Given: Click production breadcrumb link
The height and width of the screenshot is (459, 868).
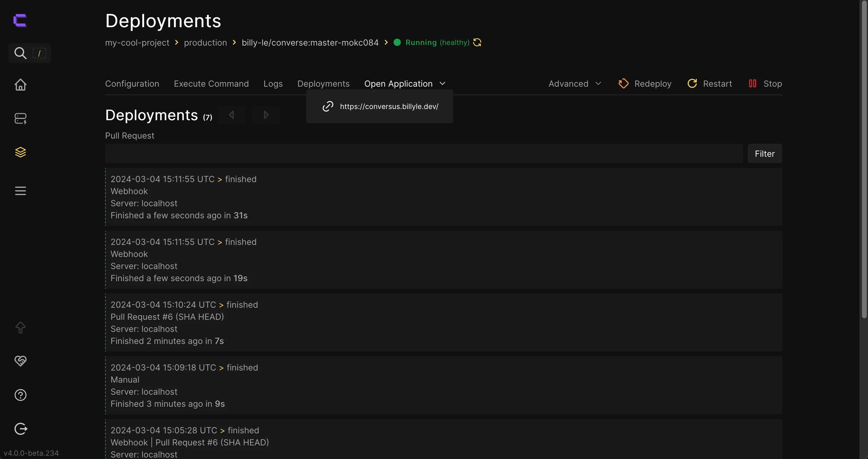Looking at the screenshot, I should tap(205, 43).
